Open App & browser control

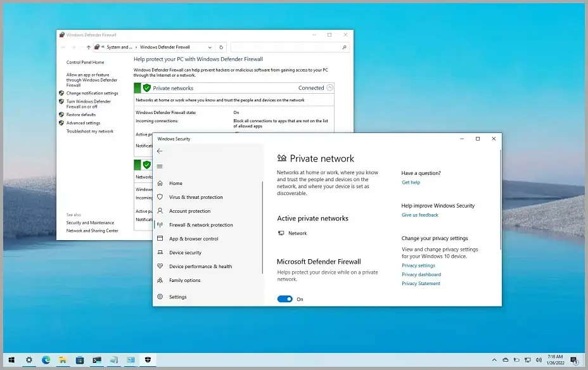[x=193, y=239]
